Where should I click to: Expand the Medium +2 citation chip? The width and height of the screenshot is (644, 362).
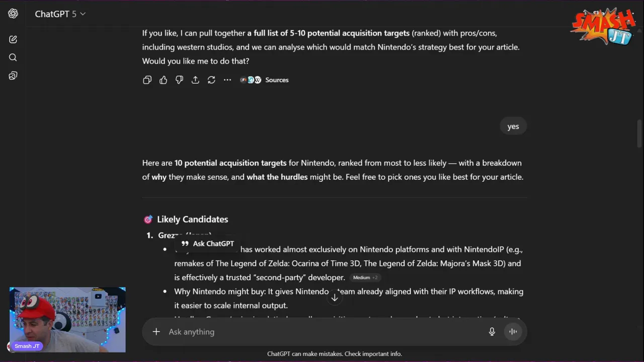click(365, 278)
